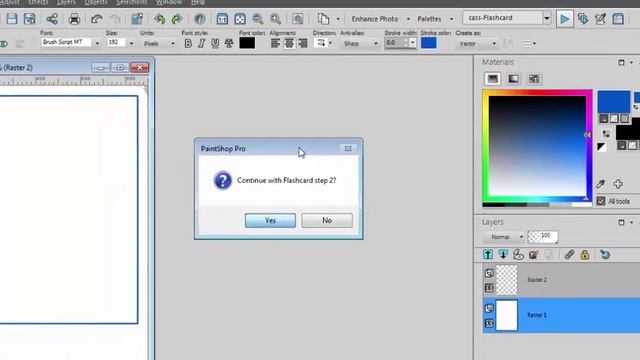
Task: Click the layer Link chain icon
Action: pos(569,255)
